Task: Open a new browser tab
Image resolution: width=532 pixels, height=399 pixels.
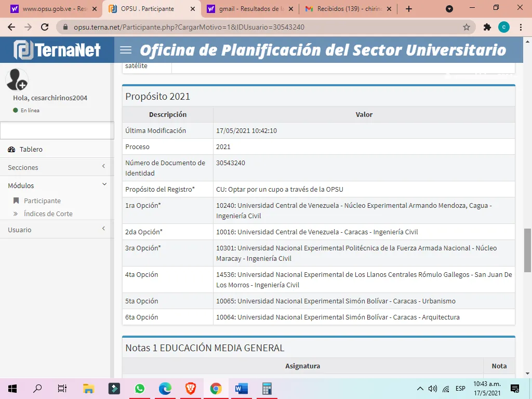Action: pos(409,9)
